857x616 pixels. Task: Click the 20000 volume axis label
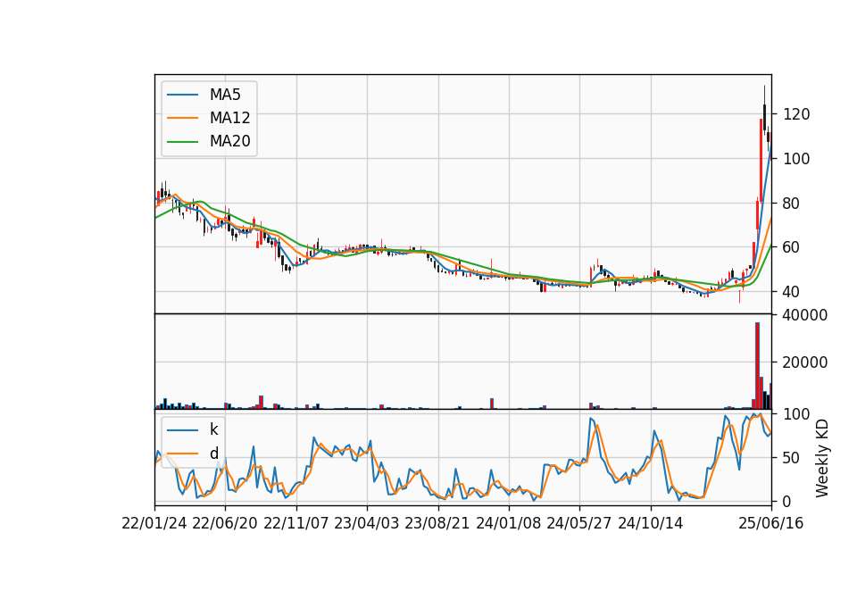click(805, 362)
